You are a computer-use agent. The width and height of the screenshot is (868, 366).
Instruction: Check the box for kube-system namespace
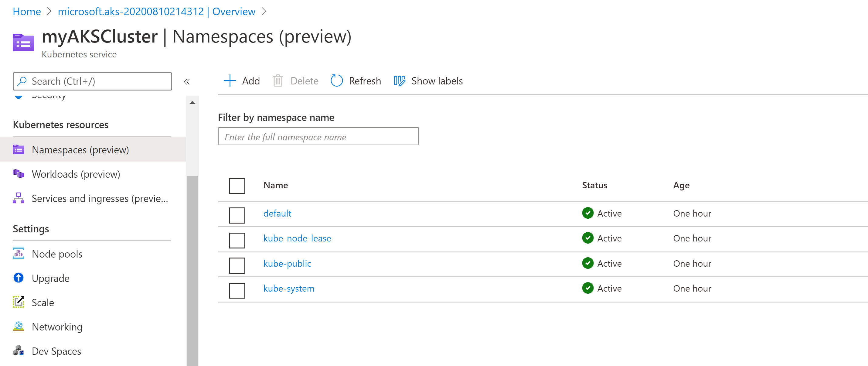237,290
